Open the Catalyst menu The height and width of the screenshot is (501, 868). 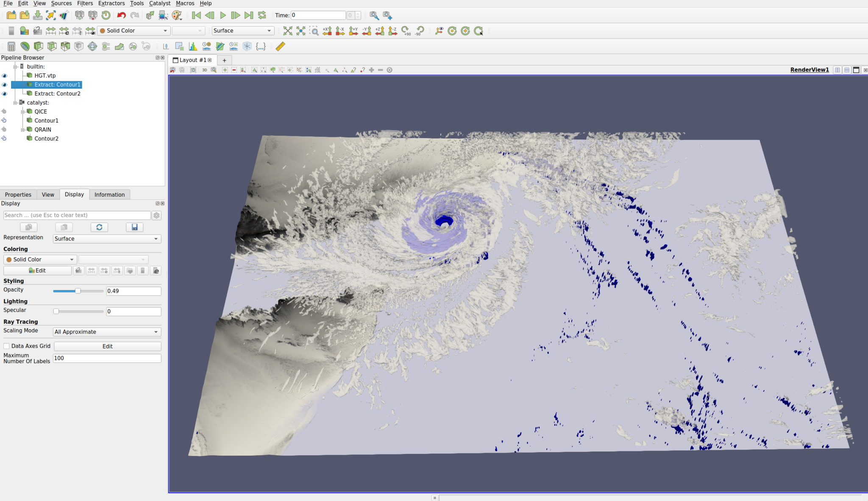pyautogui.click(x=159, y=3)
